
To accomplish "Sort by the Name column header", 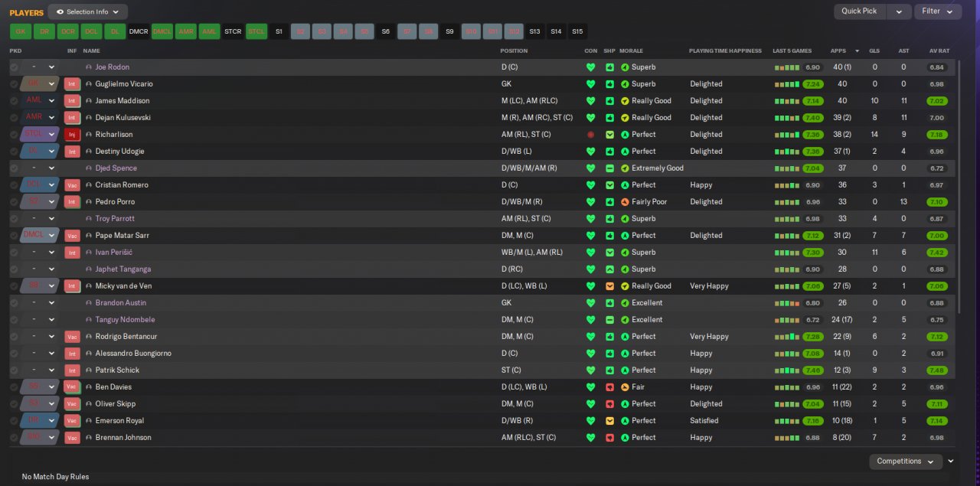I will point(91,51).
